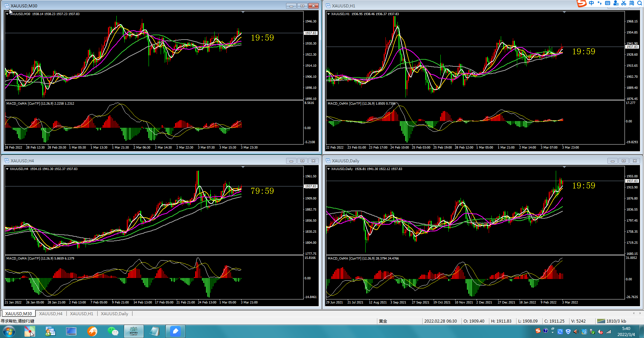Click the 79:59 countdown on H4 chart
The height and width of the screenshot is (338, 644).
[x=262, y=191]
